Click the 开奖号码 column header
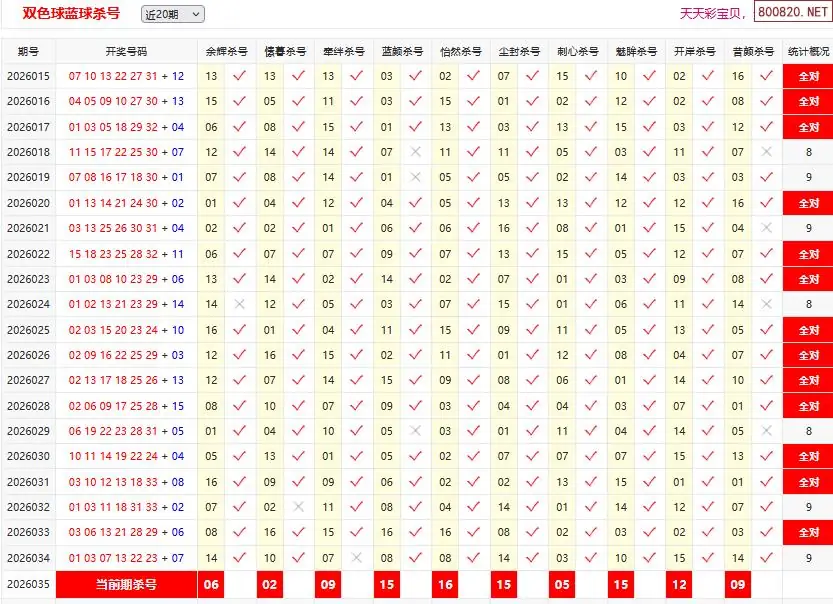Screen dimensions: 833x604 (126, 51)
